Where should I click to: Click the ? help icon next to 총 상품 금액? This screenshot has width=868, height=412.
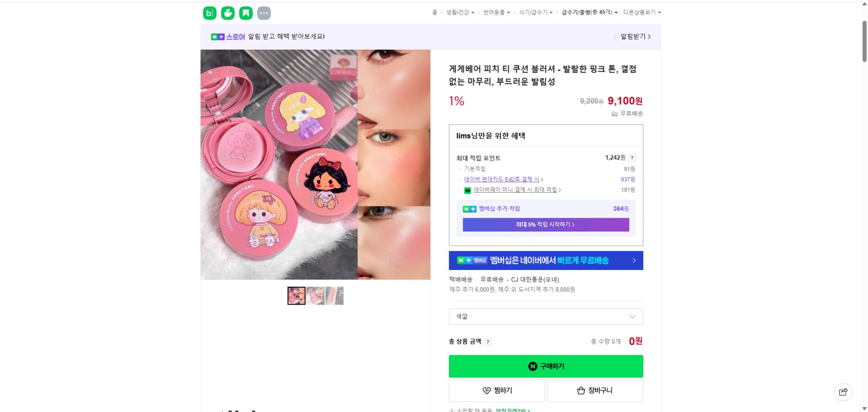click(x=487, y=342)
